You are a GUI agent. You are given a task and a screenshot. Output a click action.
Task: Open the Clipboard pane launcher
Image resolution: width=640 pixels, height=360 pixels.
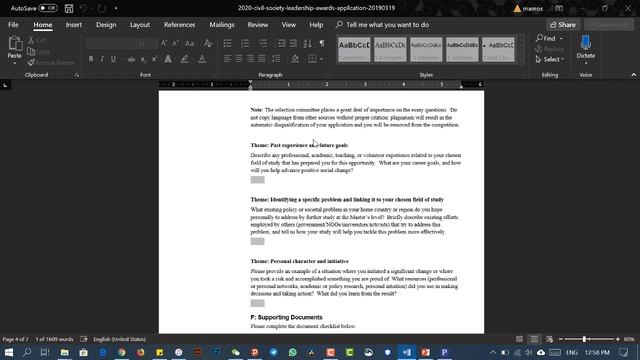(77, 75)
